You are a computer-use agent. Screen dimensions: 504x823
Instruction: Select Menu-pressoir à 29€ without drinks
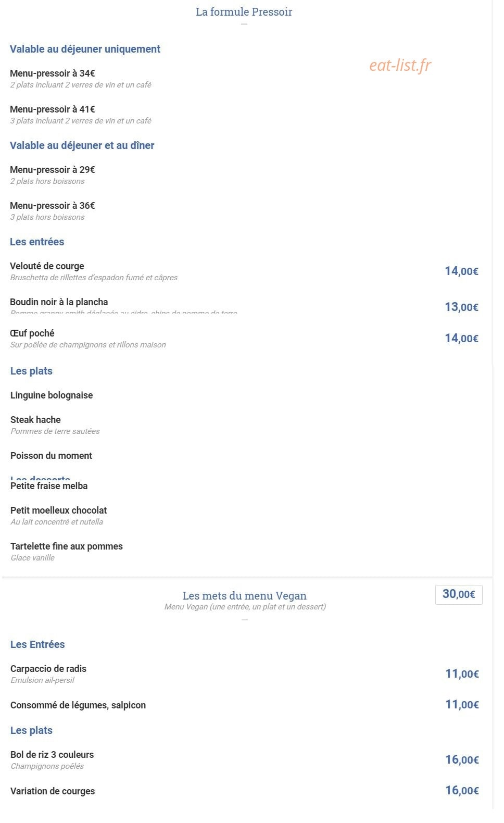(x=53, y=170)
